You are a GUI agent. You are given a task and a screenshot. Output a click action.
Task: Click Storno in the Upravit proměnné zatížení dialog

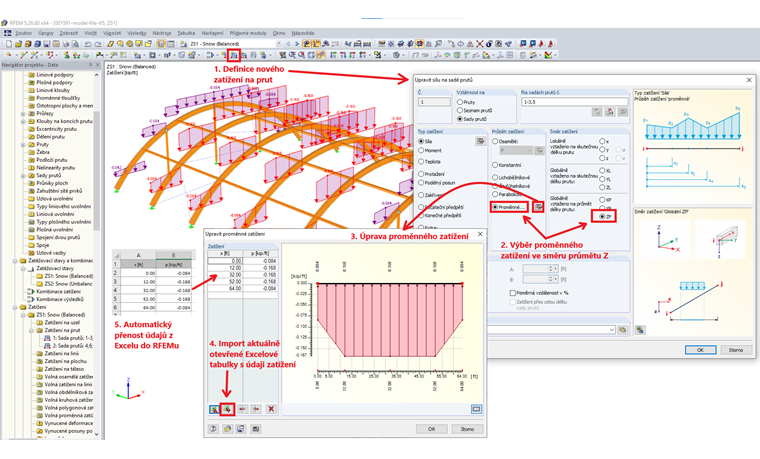[467, 429]
